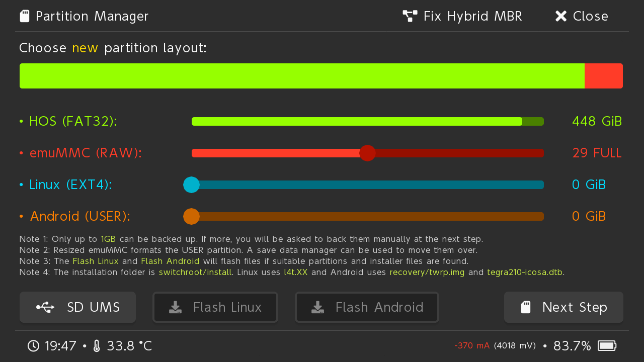Click the download icon on Flash Linux

click(176, 307)
